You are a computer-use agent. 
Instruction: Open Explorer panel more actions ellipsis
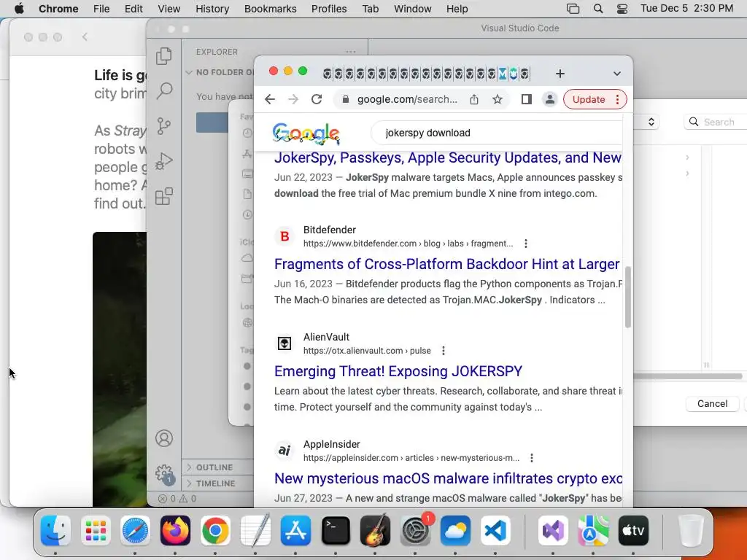tap(351, 52)
